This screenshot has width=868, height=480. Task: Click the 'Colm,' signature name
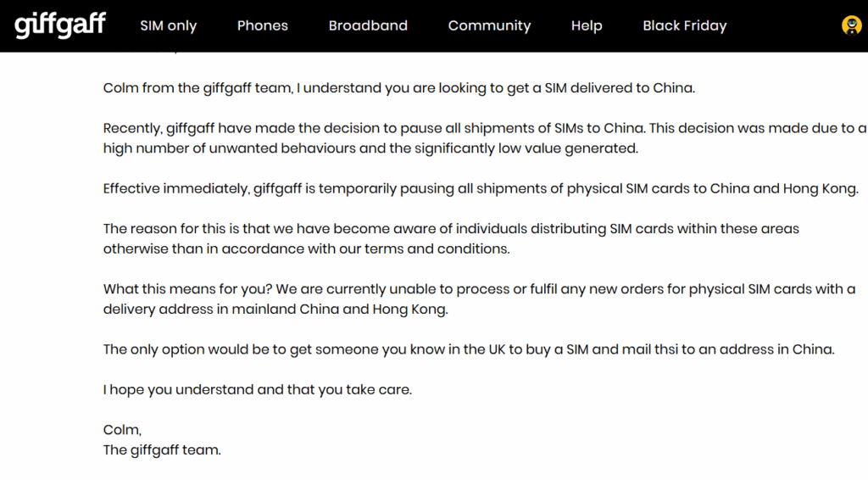[122, 430]
